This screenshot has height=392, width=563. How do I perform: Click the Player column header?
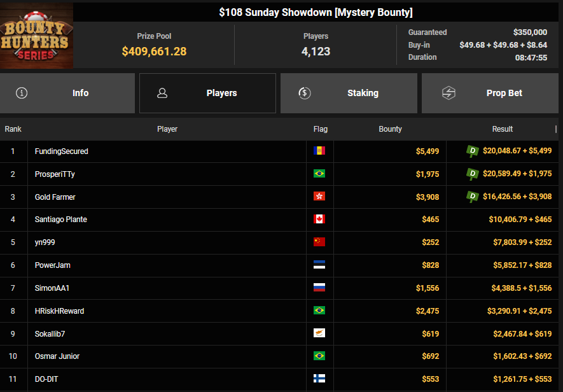coord(167,129)
